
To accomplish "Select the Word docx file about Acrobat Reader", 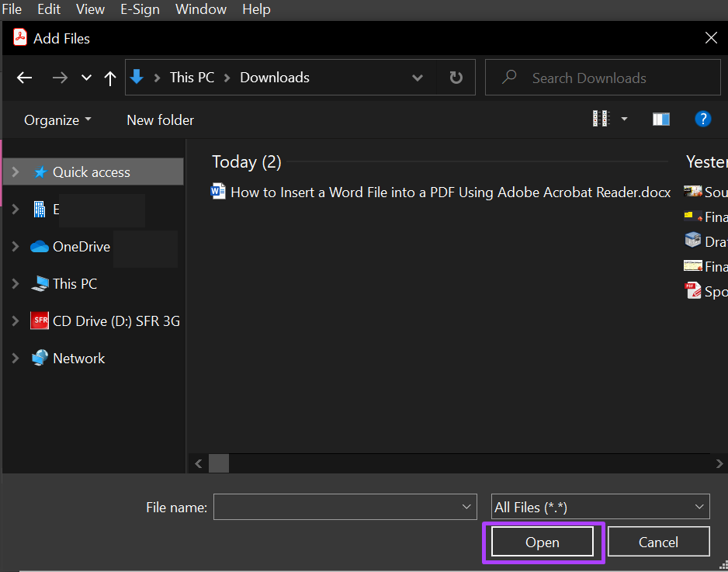I will click(441, 192).
